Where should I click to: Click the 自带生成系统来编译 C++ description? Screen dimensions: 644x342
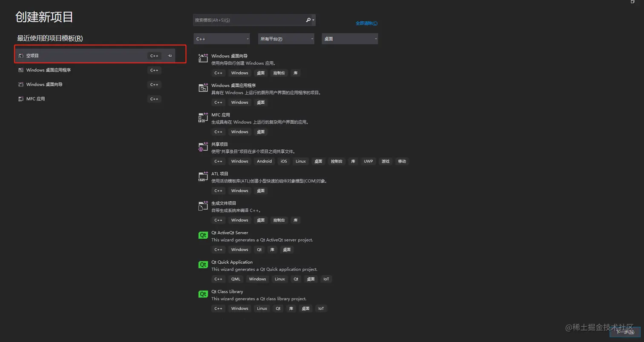[236, 211]
